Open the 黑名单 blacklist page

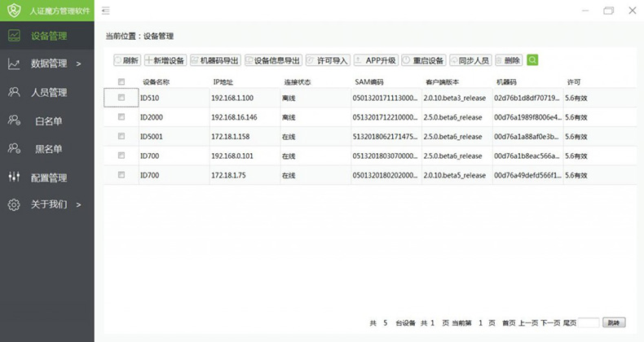[x=48, y=148]
